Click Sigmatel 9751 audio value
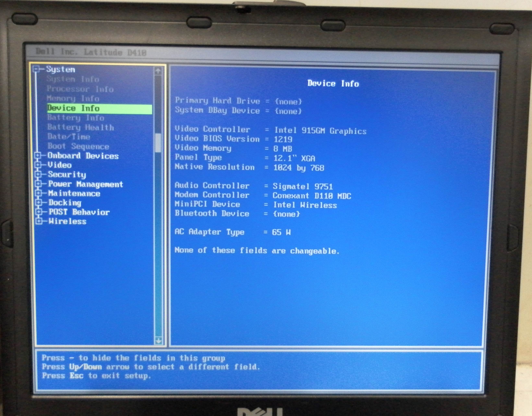 [303, 187]
